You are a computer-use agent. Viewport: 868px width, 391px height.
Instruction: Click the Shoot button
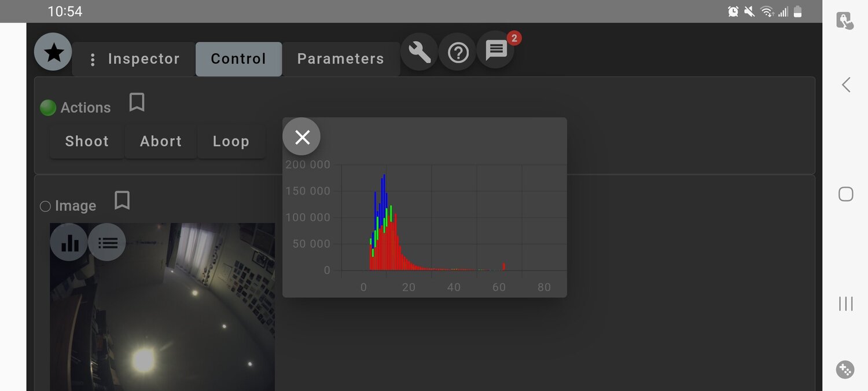tap(87, 141)
